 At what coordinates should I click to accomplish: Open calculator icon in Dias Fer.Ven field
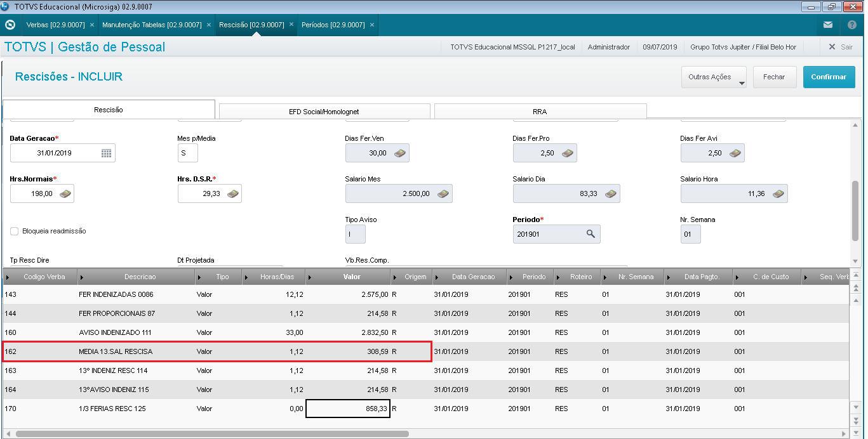point(400,153)
